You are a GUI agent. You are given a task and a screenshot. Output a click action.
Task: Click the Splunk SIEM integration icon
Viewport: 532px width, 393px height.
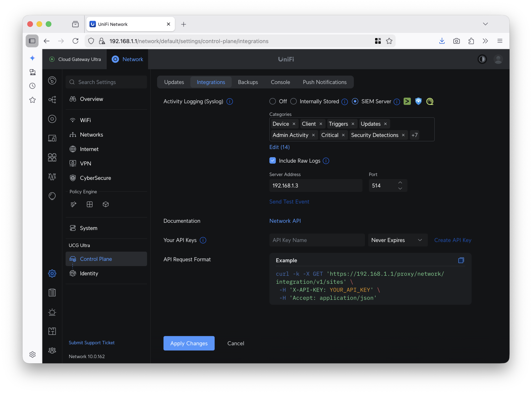click(407, 101)
